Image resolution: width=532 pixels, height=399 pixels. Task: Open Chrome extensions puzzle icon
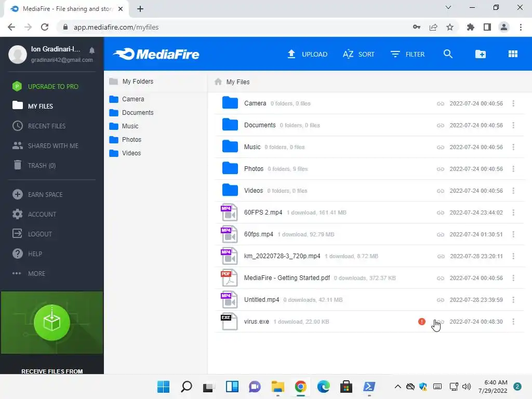[470, 27]
